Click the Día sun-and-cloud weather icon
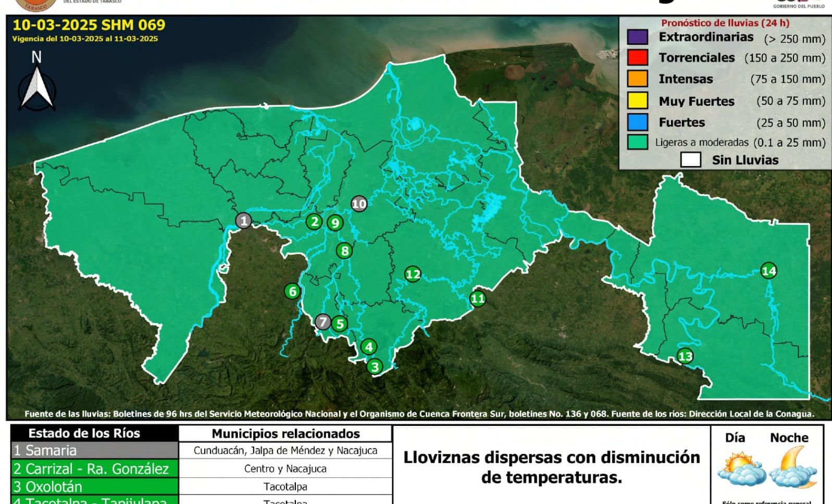The height and width of the screenshot is (504, 832). pos(741,469)
